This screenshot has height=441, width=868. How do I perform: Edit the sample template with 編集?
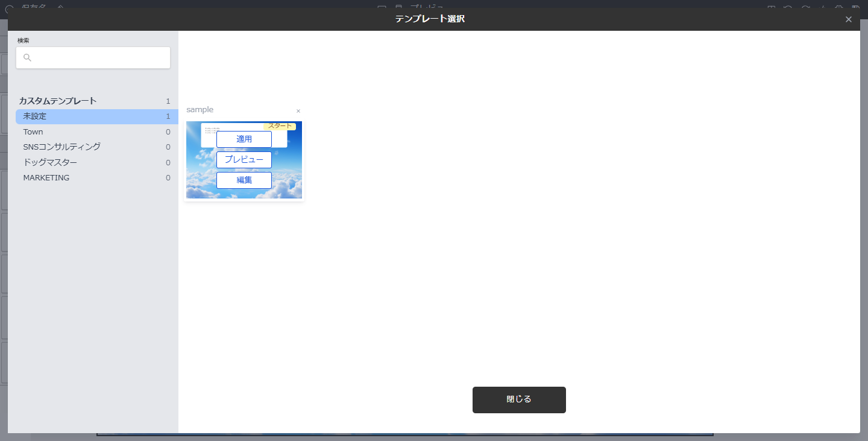coord(244,180)
